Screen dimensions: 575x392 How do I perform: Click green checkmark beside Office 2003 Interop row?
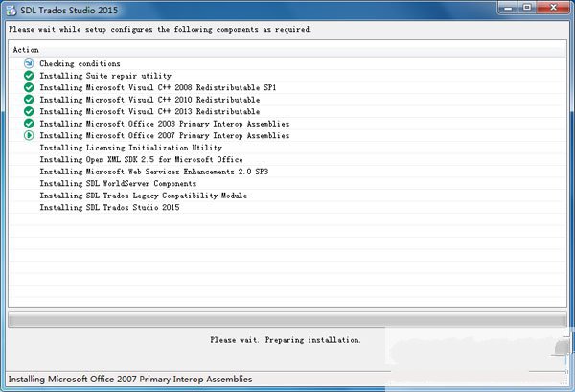click(29, 124)
